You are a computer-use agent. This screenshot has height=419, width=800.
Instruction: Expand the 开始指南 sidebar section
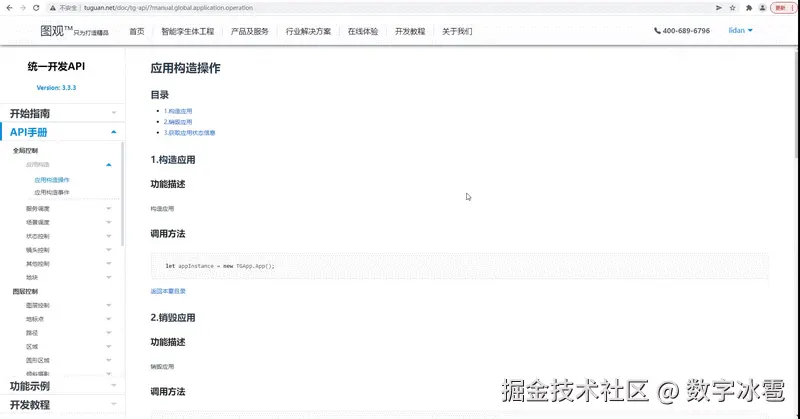[62, 113]
